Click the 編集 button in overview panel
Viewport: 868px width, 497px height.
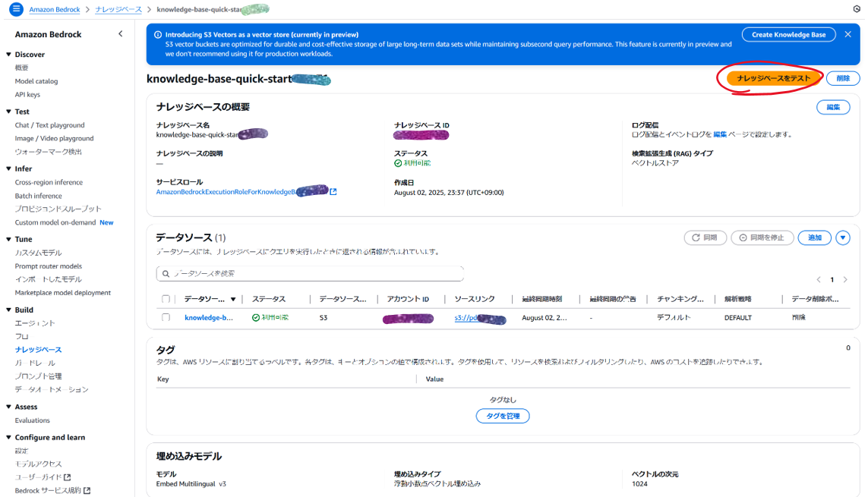tap(833, 107)
